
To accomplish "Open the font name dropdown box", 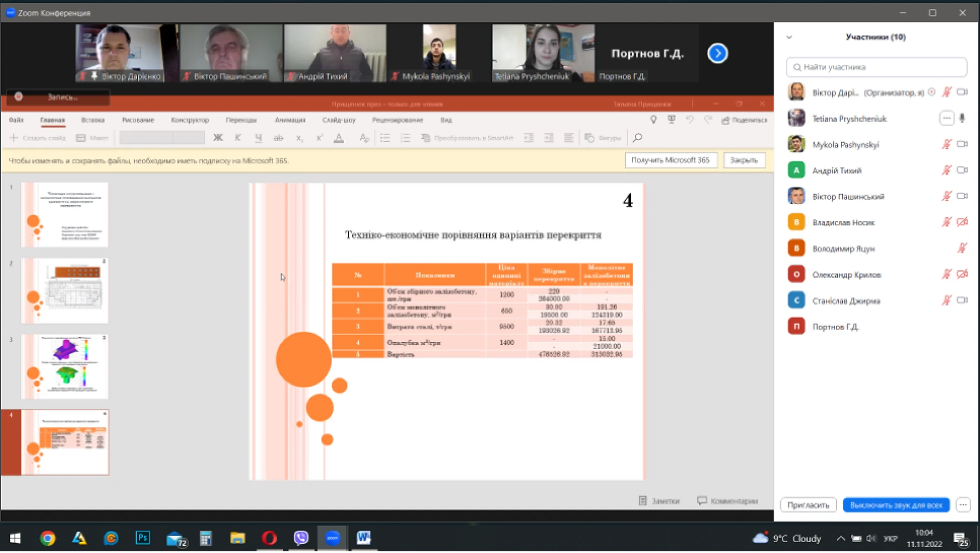I will click(x=147, y=138).
